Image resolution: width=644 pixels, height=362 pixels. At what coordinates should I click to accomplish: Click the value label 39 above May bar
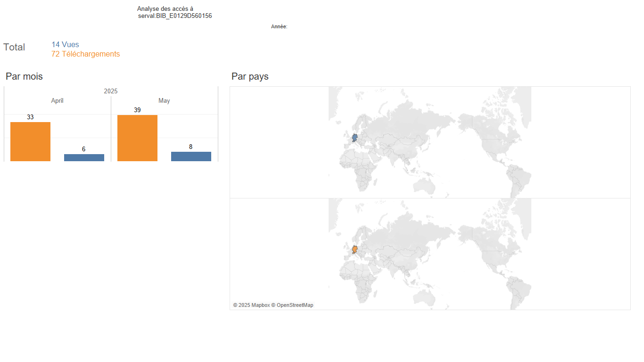tap(137, 110)
